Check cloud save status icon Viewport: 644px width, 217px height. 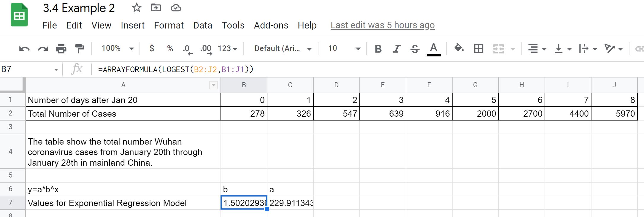176,8
